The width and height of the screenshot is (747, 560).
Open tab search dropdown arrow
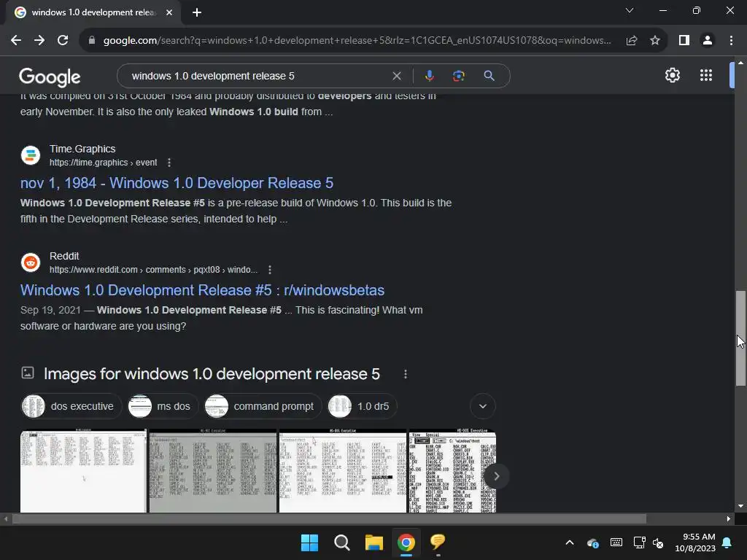(x=630, y=10)
